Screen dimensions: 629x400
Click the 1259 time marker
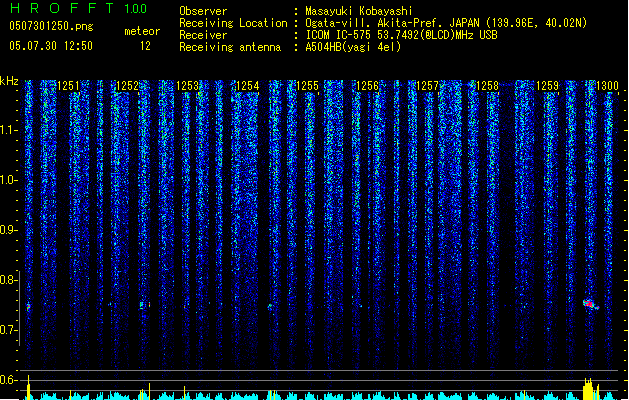pyautogui.click(x=547, y=86)
